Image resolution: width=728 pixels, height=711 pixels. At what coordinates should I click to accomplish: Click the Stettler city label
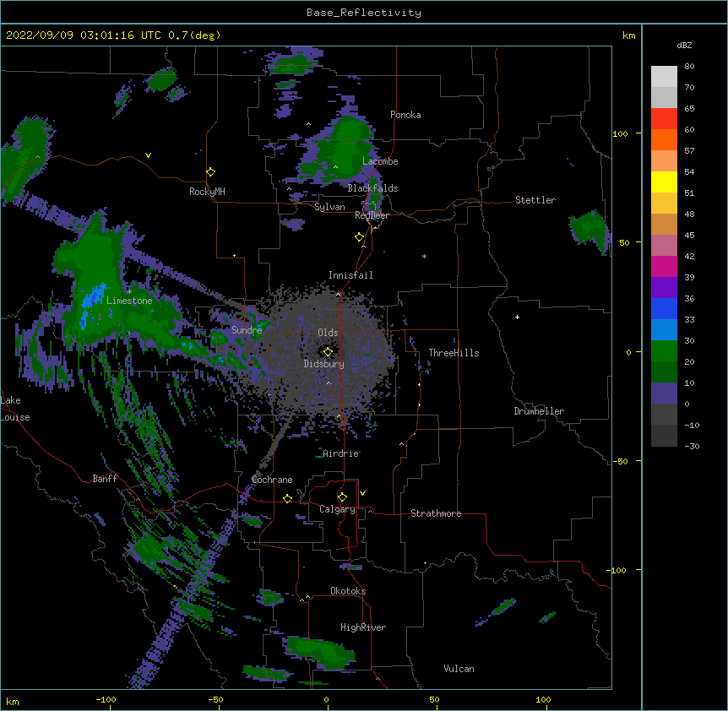535,200
